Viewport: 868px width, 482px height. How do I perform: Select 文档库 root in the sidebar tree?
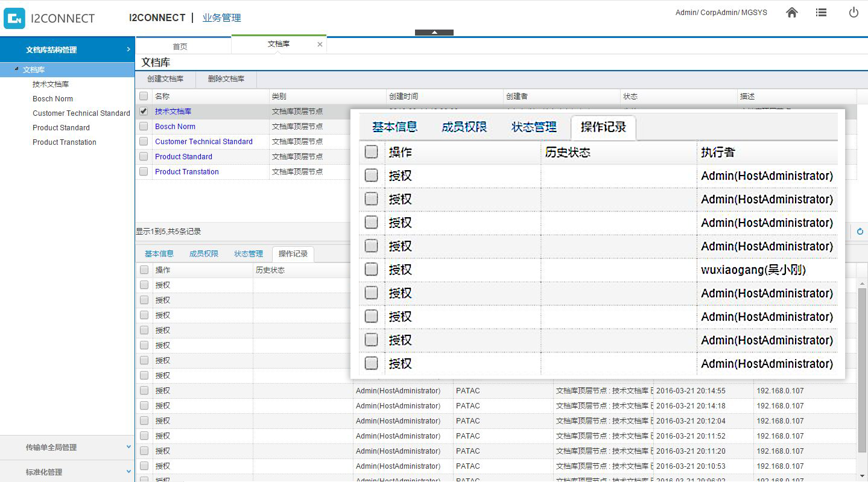tap(34, 70)
